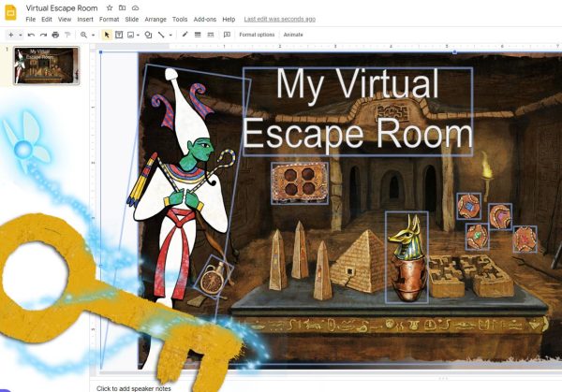Print the presentation
This screenshot has height=392, width=562.
[55, 35]
